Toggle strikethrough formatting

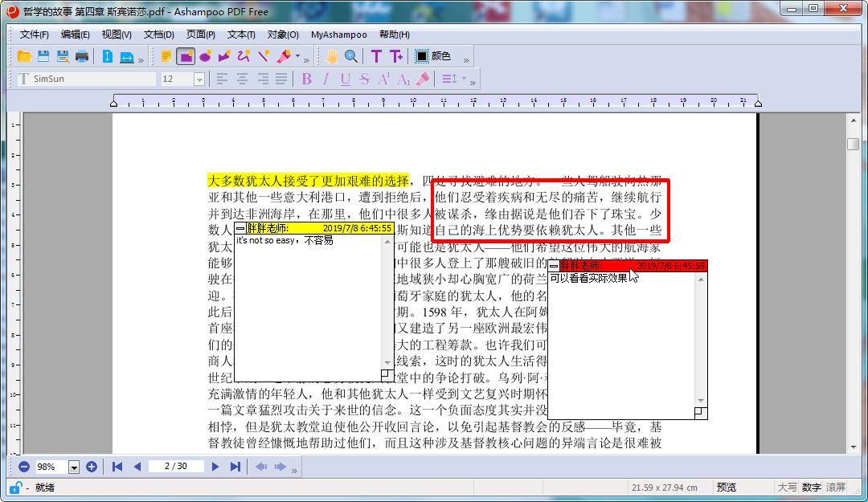pyautogui.click(x=364, y=80)
